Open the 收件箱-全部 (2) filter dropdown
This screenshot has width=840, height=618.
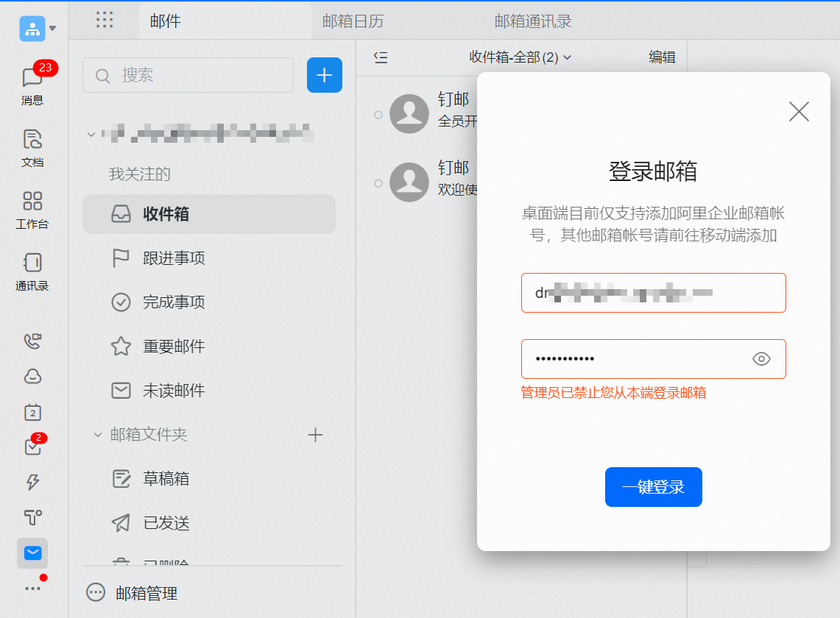click(x=520, y=57)
